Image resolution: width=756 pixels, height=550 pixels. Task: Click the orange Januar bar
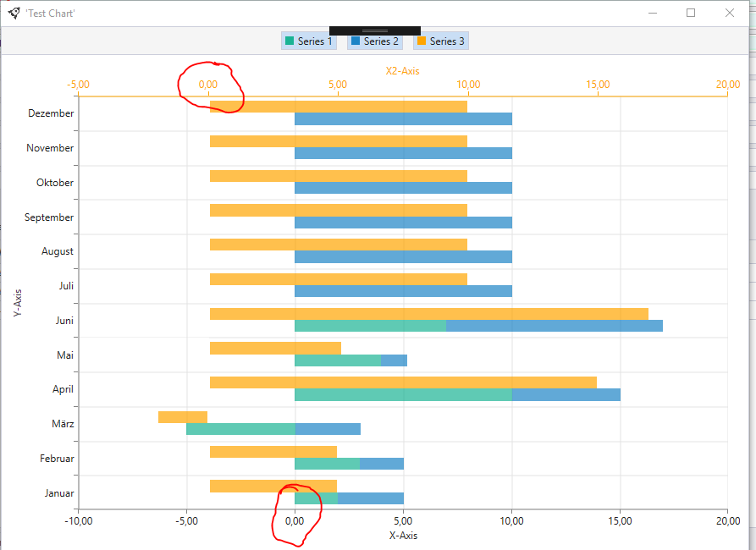click(273, 486)
